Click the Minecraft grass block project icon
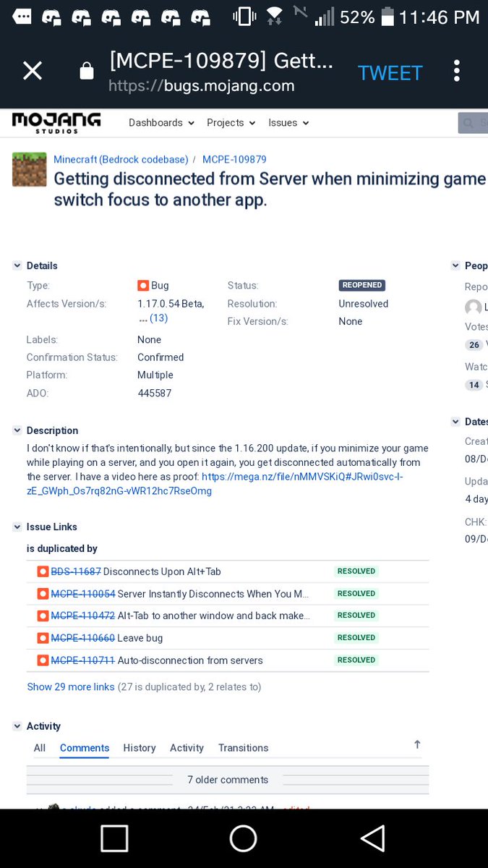488x868 pixels. click(x=30, y=169)
